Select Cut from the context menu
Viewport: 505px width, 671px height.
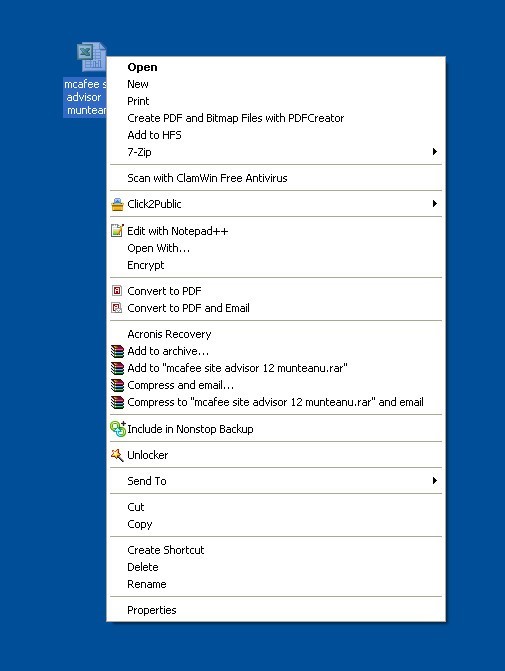pyautogui.click(x=276, y=507)
